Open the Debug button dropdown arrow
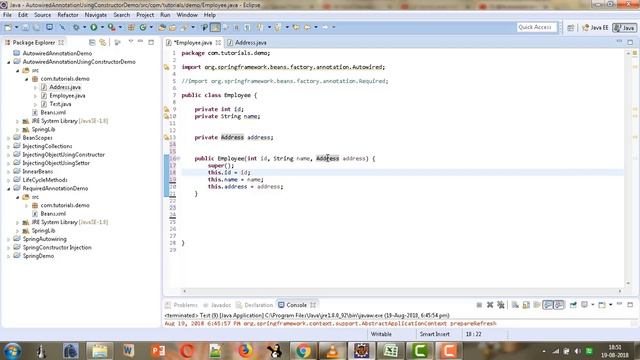Viewport: 640px width, 360px height. [84, 27]
